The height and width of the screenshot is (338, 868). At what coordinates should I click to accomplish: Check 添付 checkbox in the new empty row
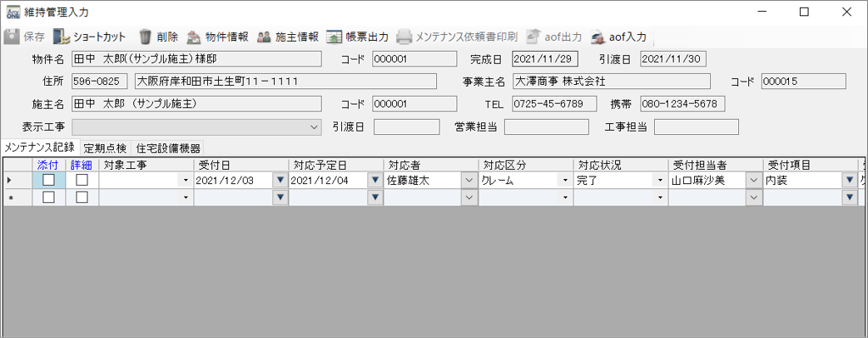point(49,197)
